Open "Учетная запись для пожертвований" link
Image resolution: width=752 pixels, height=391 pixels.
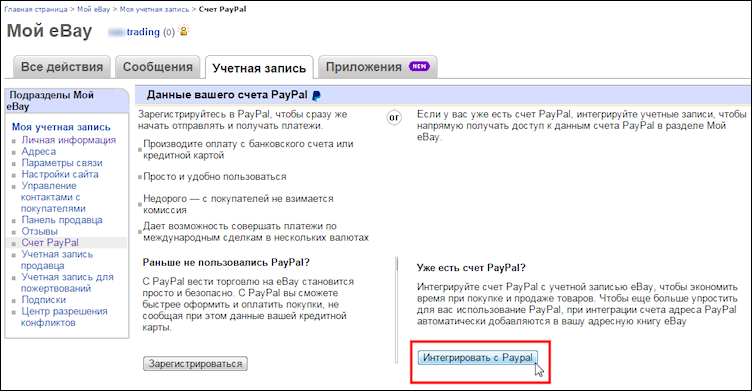point(67,283)
